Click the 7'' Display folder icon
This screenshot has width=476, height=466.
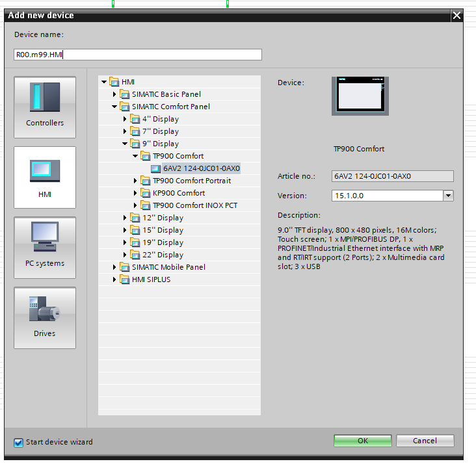[x=135, y=131]
